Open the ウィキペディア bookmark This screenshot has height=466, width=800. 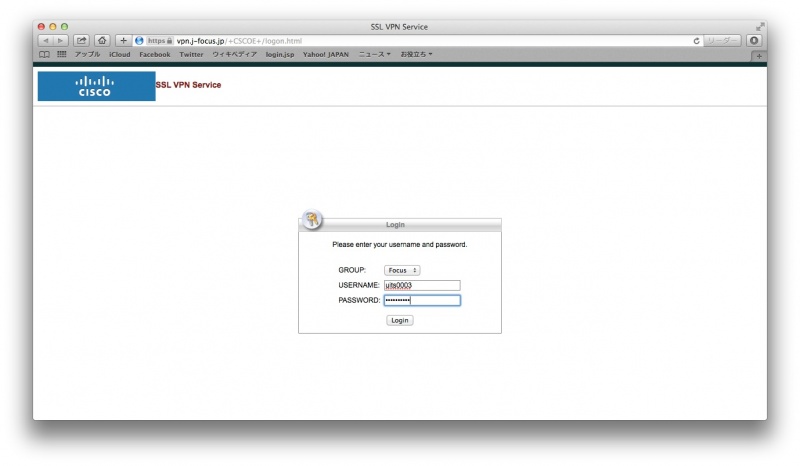tap(234, 54)
